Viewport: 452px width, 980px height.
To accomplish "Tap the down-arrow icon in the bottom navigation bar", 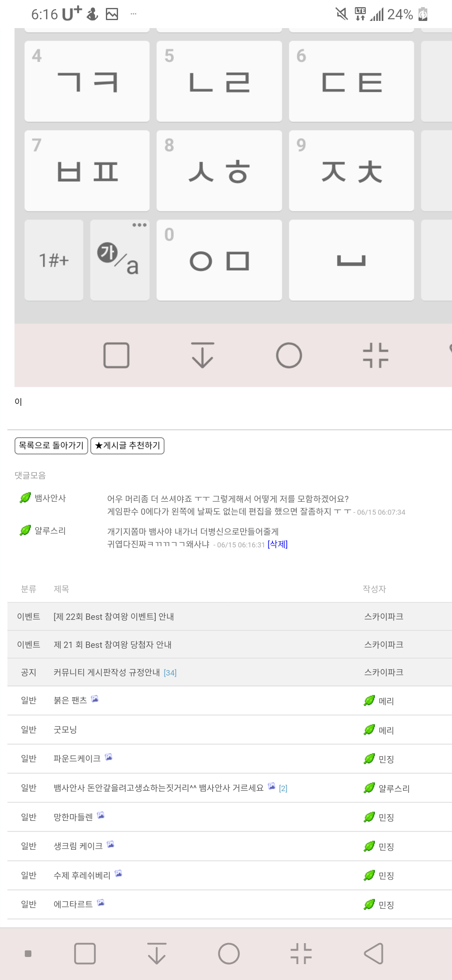I will 157,954.
